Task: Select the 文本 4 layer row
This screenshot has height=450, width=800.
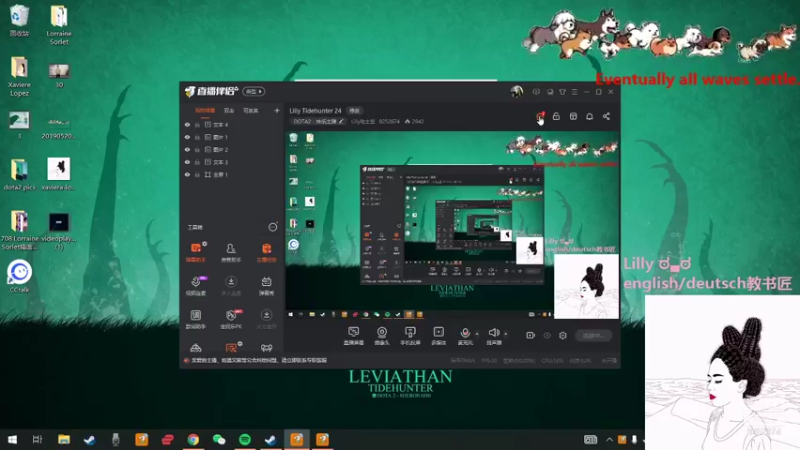Action: point(232,124)
